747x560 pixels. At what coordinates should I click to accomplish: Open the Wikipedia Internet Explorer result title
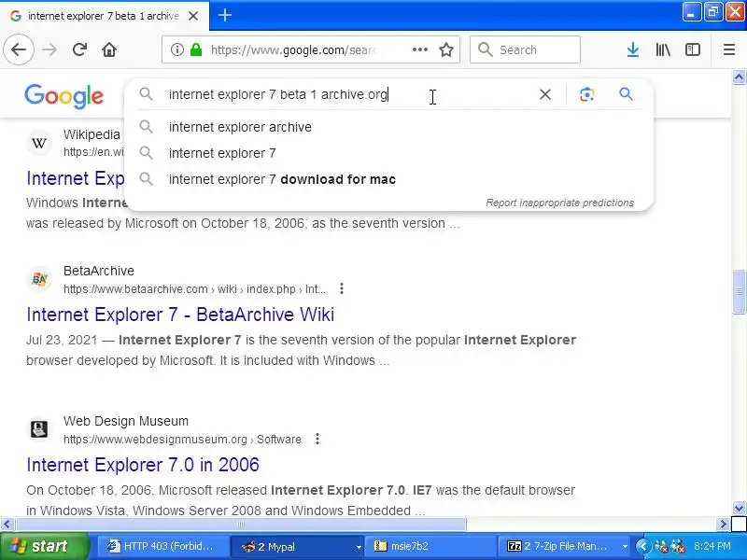coord(75,178)
